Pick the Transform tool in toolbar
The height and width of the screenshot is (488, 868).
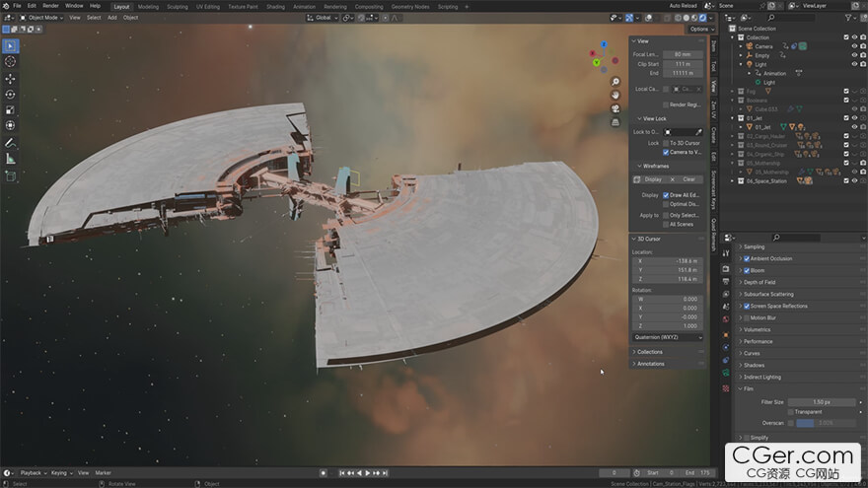(x=11, y=125)
